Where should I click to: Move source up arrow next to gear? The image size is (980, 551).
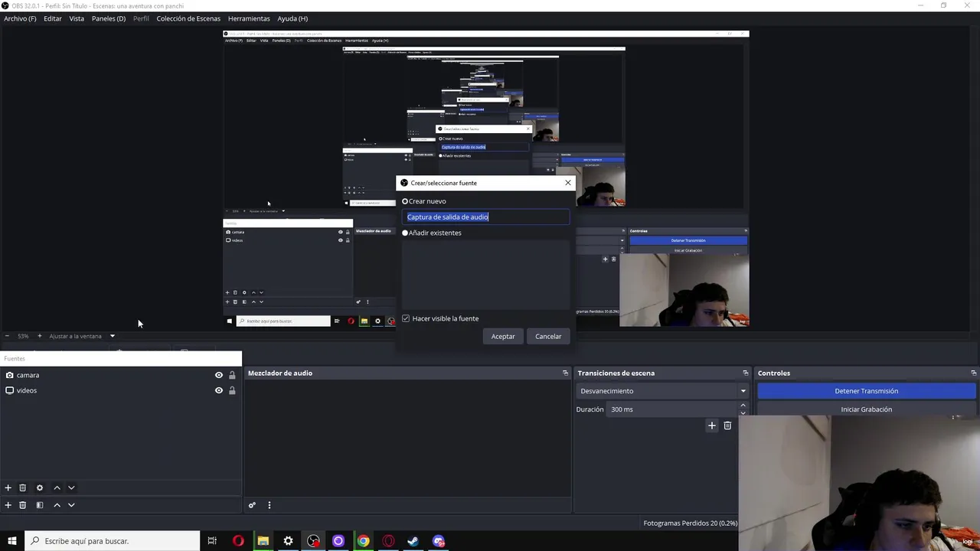click(57, 487)
